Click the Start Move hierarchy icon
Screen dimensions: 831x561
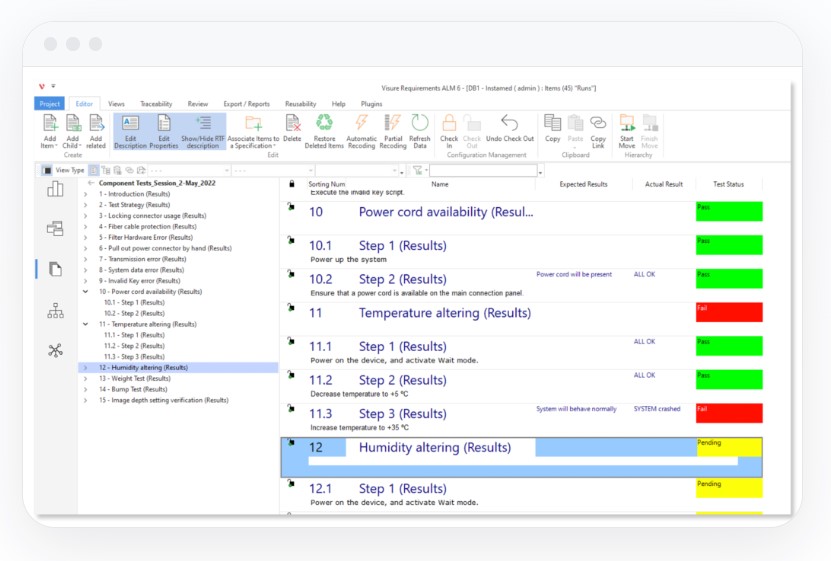tap(627, 123)
